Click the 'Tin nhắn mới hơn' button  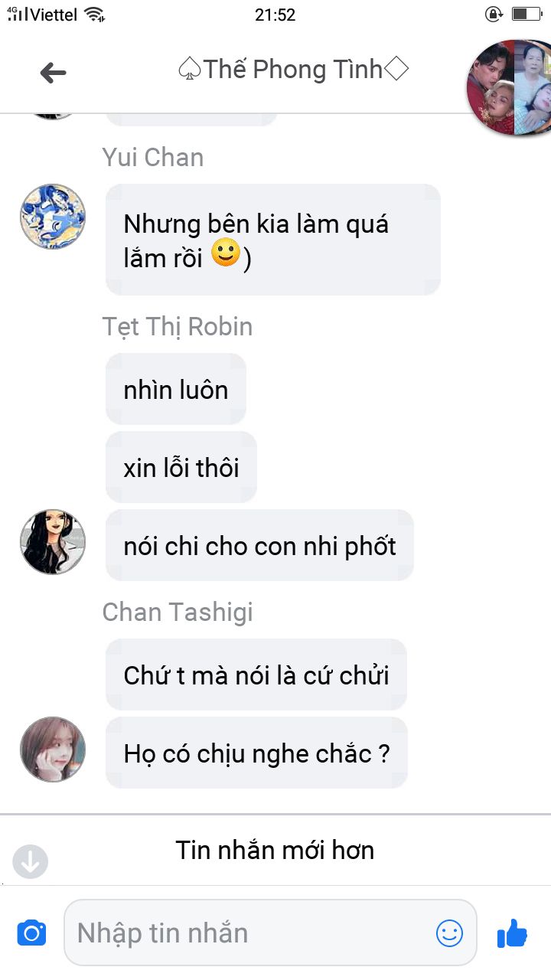click(x=275, y=850)
